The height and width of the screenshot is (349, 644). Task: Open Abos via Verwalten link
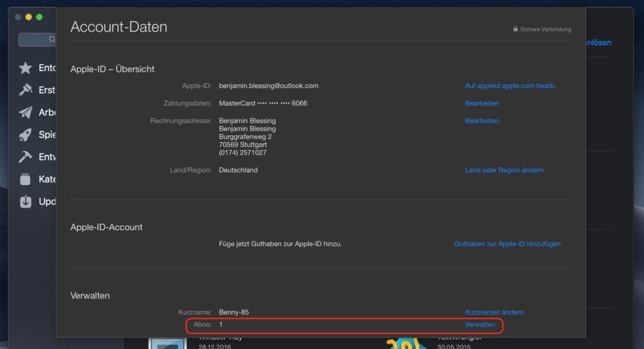point(480,324)
